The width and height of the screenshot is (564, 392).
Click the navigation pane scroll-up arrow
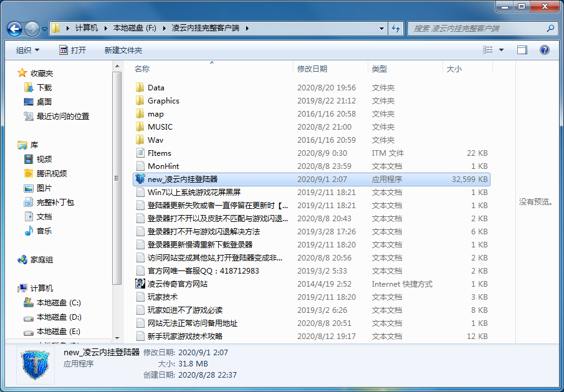point(117,66)
